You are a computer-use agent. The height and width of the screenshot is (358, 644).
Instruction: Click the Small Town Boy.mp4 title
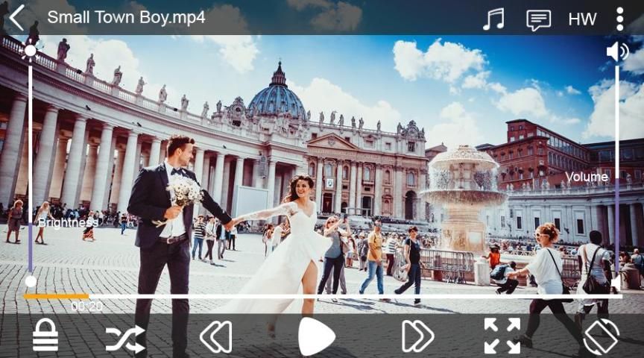(126, 17)
